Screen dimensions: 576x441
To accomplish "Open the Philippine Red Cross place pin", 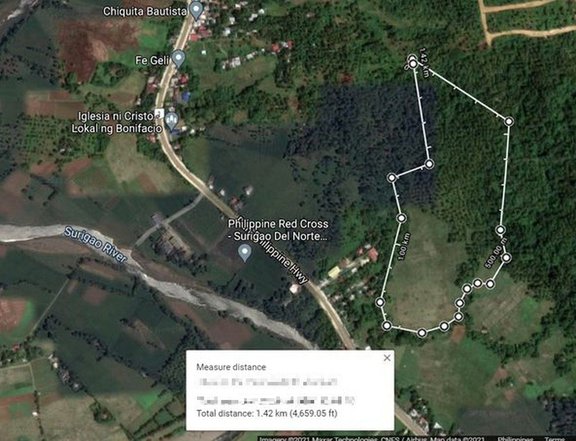I will click(x=245, y=253).
